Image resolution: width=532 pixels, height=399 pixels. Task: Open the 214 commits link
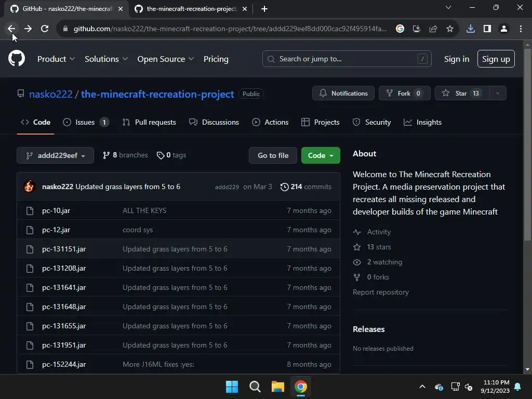coord(305,187)
